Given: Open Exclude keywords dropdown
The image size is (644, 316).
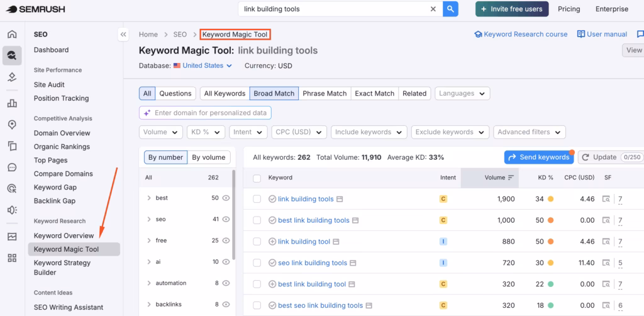Looking at the screenshot, I should tap(450, 132).
